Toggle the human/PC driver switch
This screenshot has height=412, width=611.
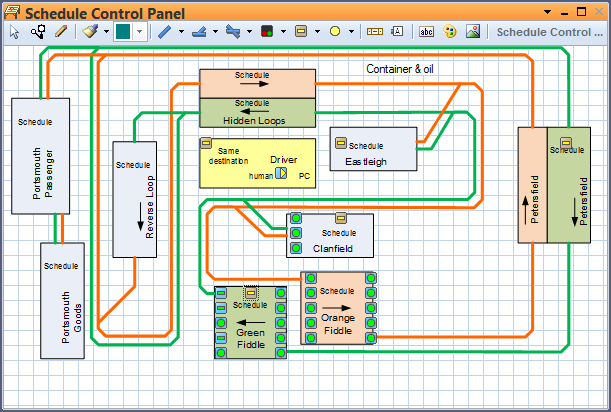(x=281, y=175)
